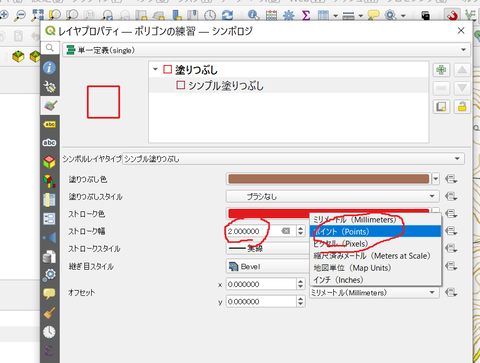
Task: Open the Joins tab in sidebar
Action: [x=49, y=238]
